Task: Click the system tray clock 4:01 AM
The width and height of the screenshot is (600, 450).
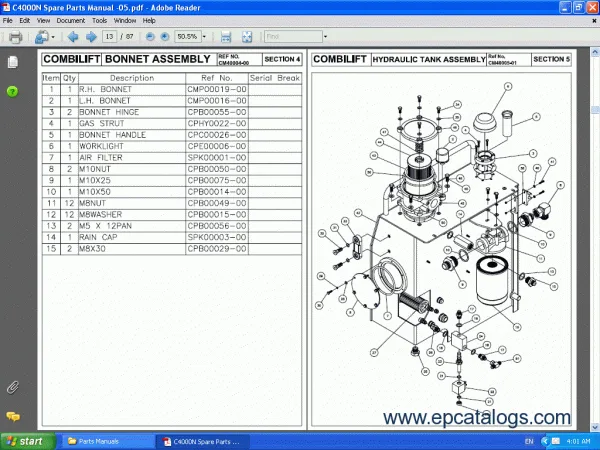Action: 578,442
